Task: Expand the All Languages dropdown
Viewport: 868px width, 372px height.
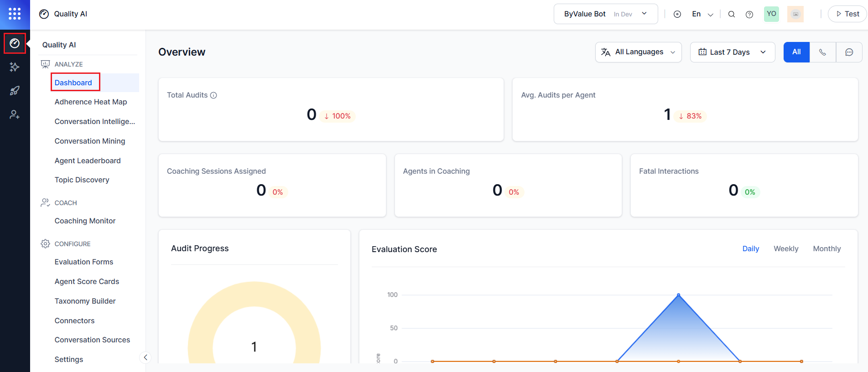Action: 638,52
